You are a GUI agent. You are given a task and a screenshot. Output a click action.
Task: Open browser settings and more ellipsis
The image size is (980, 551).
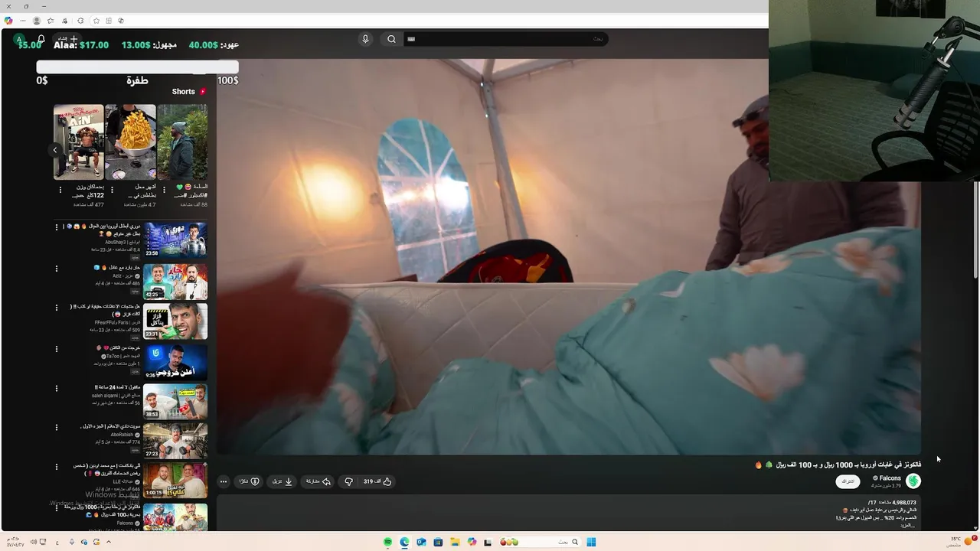(x=23, y=21)
